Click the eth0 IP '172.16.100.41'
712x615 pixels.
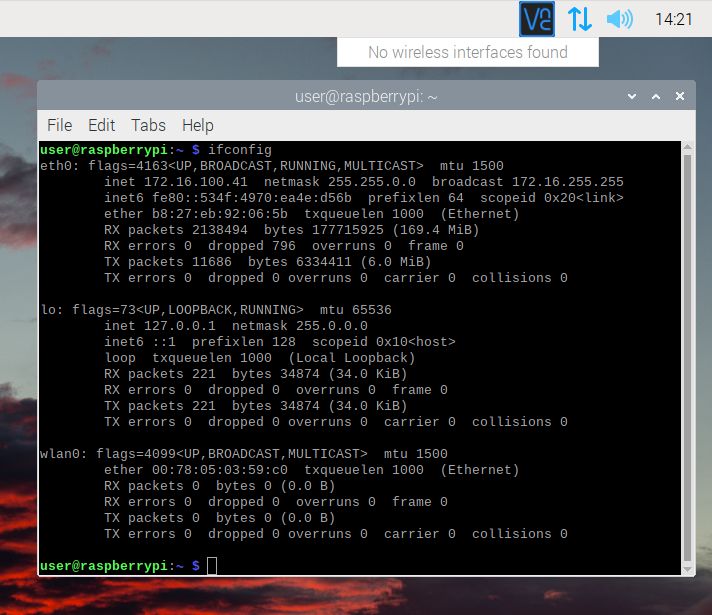tap(196, 182)
